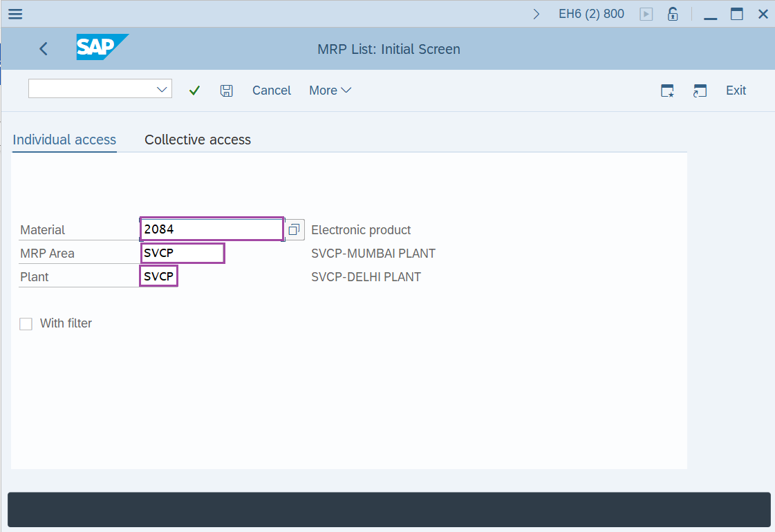Open the hamburger menu icon
The image size is (775, 532).
[15, 13]
